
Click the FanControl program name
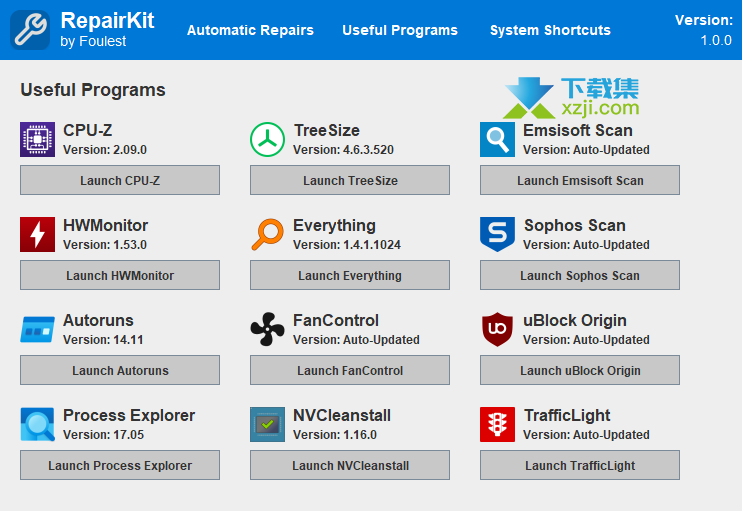tap(336, 320)
